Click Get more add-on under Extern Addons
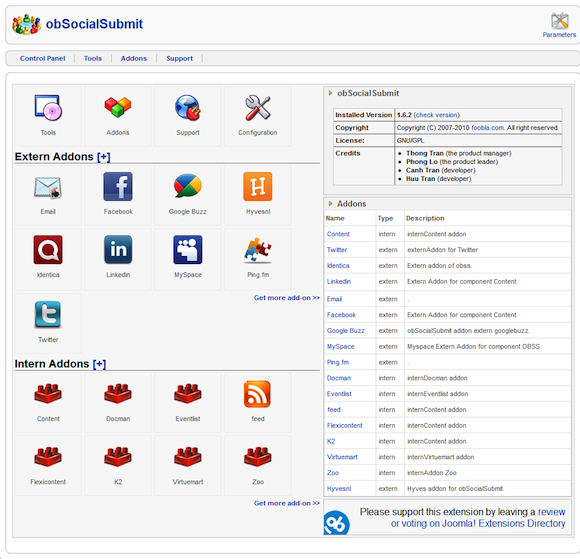Viewport: 580px width, 559px height. [287, 298]
